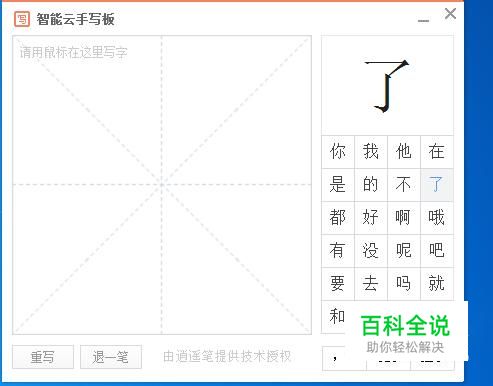Choose candidate character 吗
Image resolution: width=493 pixels, height=386 pixels.
(404, 284)
